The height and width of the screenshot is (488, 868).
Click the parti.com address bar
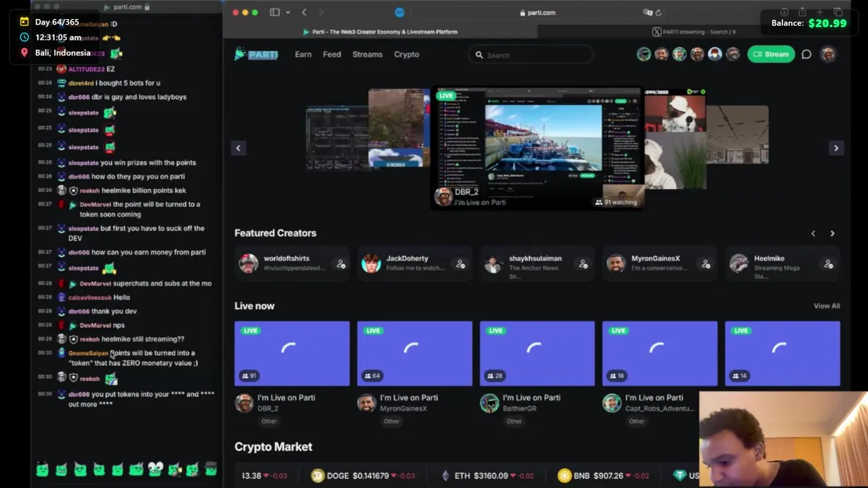537,12
